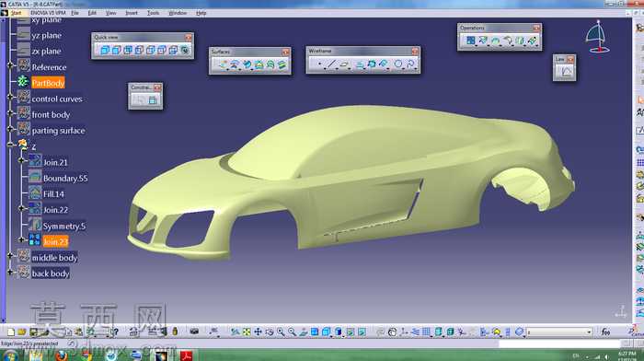Open Adobe Reader from the taskbar
This screenshot has width=644, height=361.
point(186,355)
